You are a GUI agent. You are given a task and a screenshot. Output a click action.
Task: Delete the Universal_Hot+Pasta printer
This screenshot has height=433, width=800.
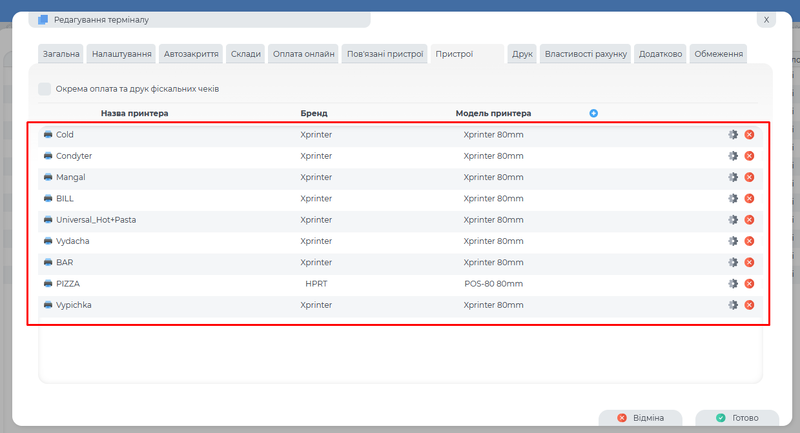pos(749,220)
